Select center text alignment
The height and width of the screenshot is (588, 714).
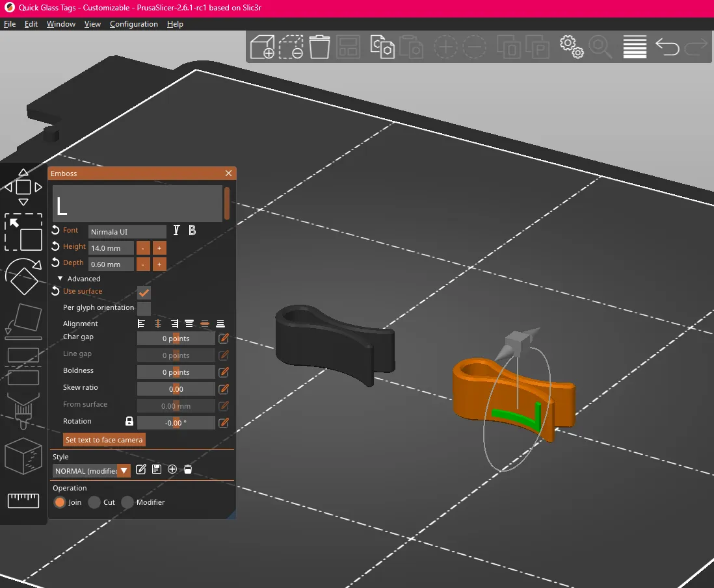pos(157,324)
